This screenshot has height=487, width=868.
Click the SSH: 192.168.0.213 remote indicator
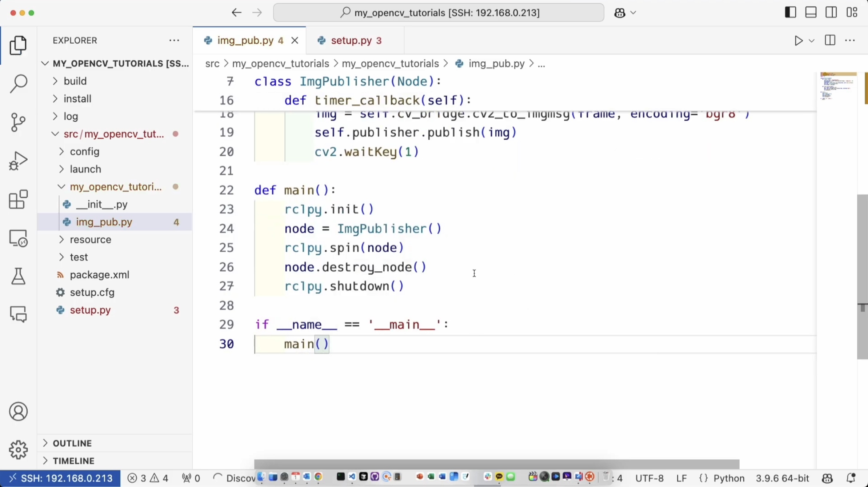(x=60, y=478)
